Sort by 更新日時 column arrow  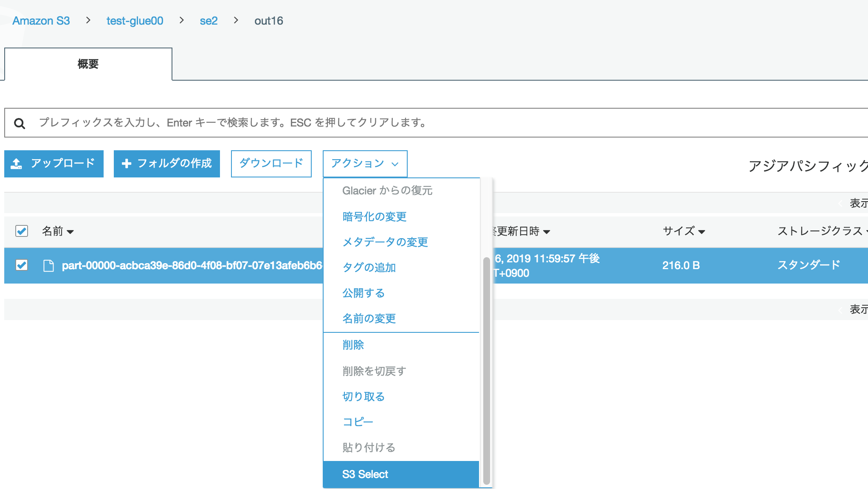point(547,232)
